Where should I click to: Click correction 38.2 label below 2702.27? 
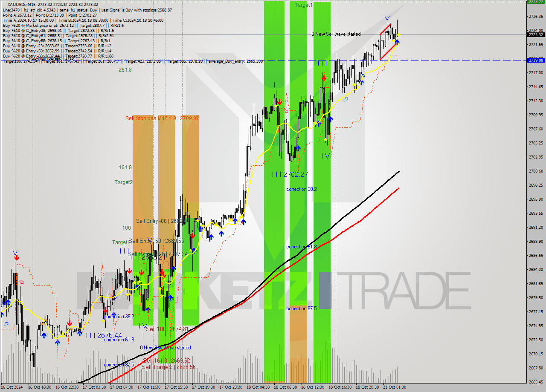301,189
